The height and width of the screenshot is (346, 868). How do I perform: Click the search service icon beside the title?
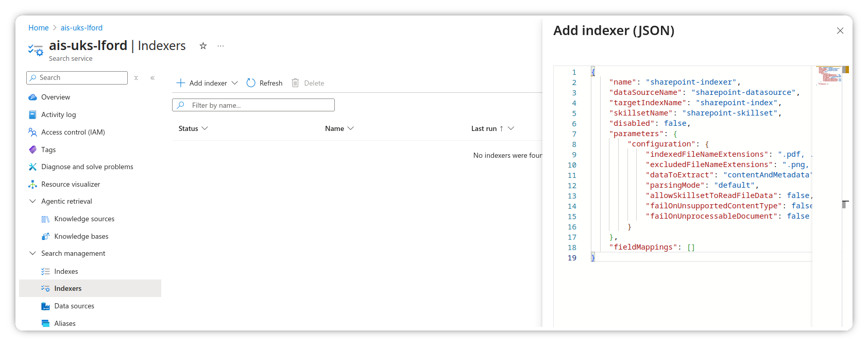[36, 50]
